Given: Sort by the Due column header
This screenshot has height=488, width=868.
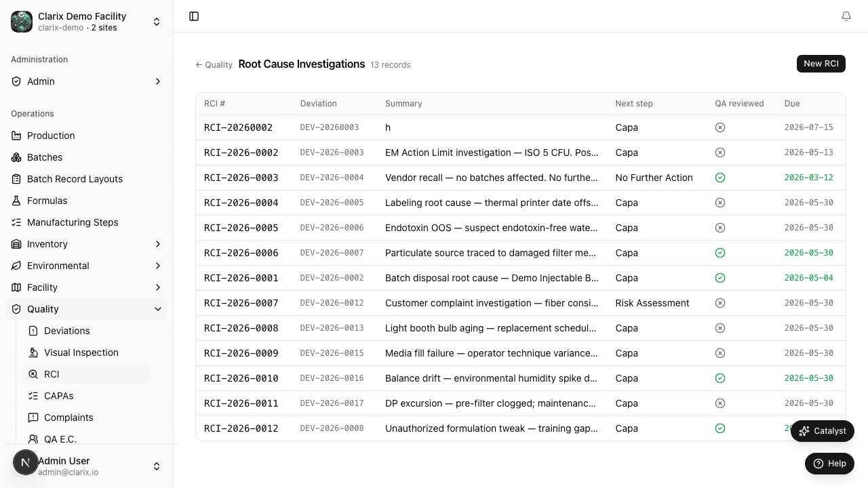Looking at the screenshot, I should click(x=792, y=104).
